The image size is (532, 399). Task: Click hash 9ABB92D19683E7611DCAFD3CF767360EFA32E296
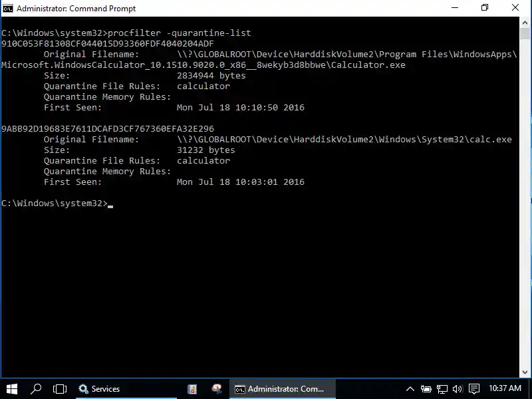click(x=108, y=129)
